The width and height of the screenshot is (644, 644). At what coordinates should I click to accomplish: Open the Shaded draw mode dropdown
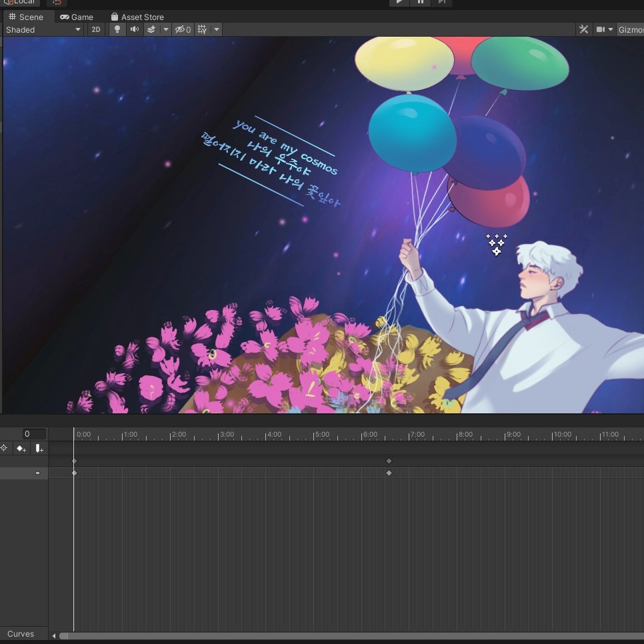pos(43,29)
